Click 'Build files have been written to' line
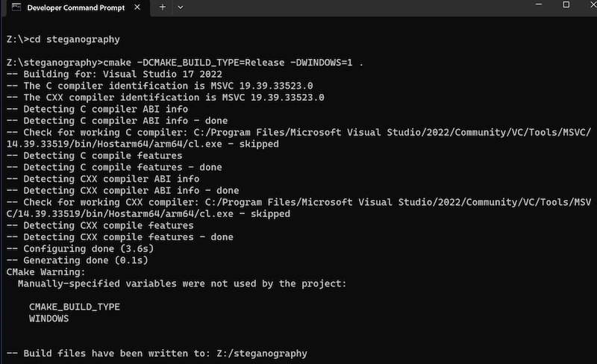The image size is (597, 364). pos(157,354)
